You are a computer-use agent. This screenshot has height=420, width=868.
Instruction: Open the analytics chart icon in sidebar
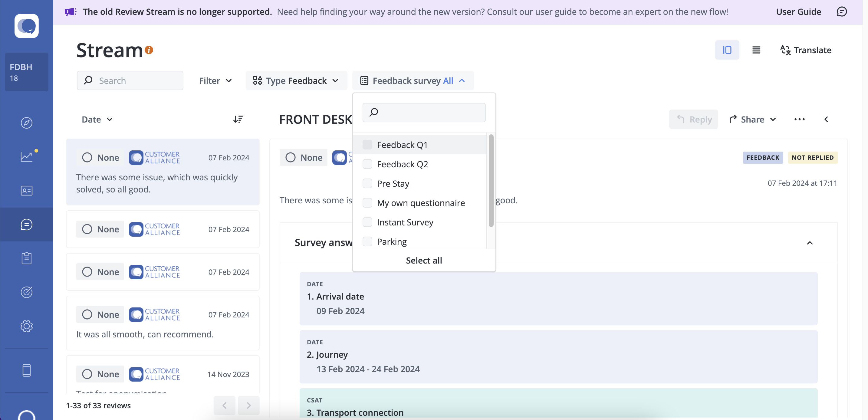27,157
